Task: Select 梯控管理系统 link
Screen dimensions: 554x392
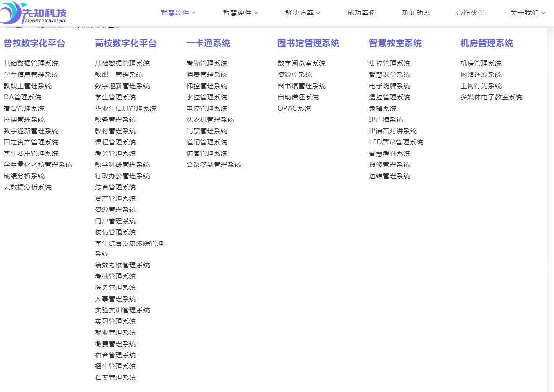Action: [x=207, y=86]
